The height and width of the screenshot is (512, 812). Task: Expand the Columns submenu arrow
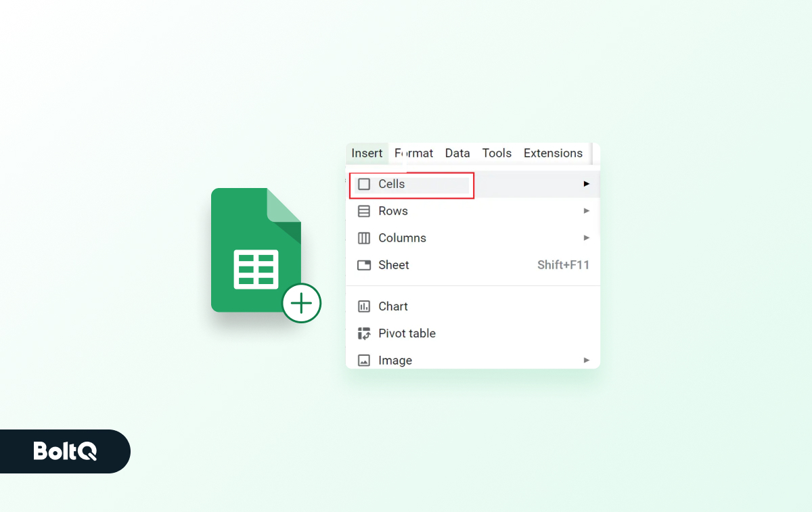(587, 238)
